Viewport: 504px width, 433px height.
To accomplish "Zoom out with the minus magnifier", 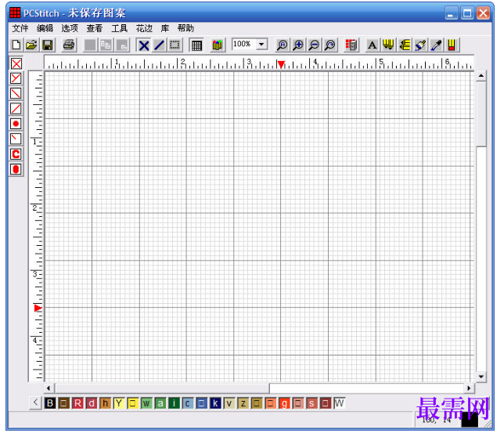I will tap(314, 45).
